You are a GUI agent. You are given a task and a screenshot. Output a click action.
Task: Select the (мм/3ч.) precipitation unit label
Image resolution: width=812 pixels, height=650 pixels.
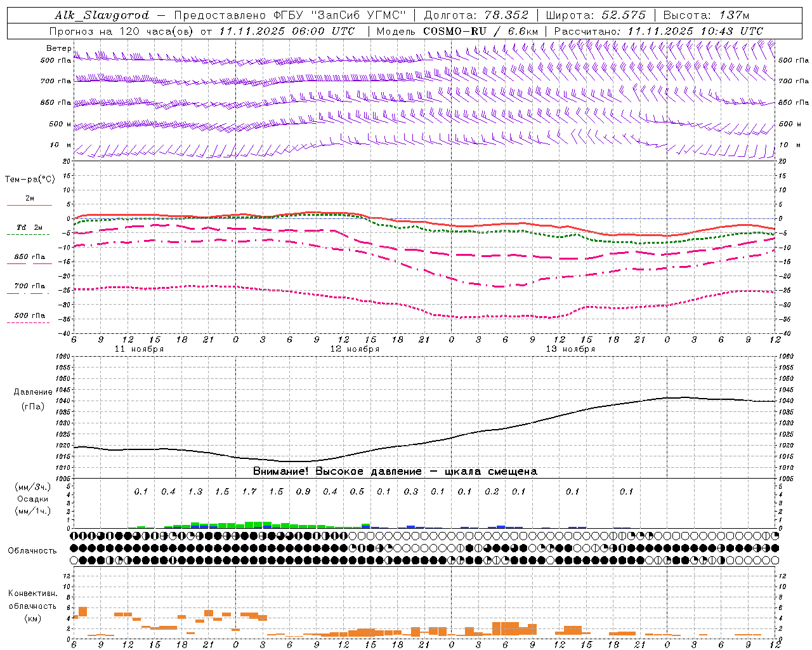click(x=33, y=487)
